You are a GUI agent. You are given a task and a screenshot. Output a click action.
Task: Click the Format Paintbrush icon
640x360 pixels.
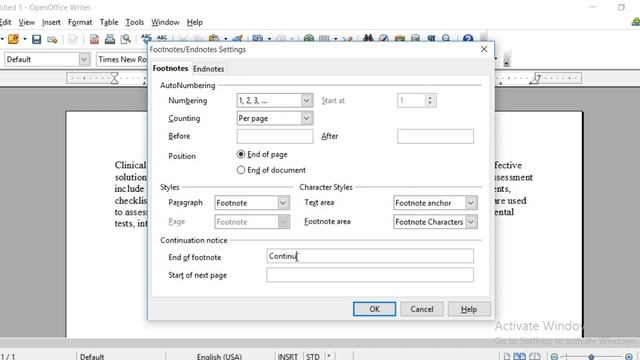pos(238,39)
